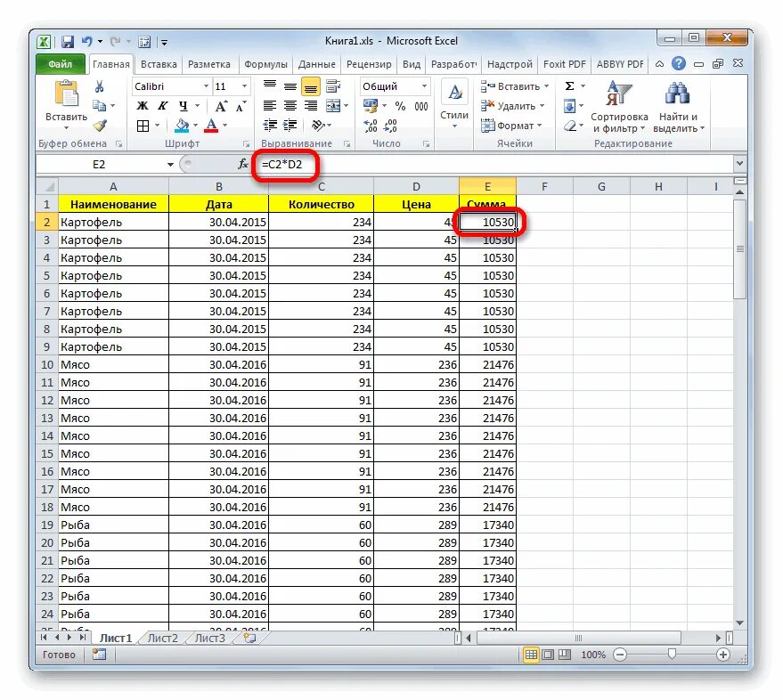
Task: Open the Общий number format dropdown
Action: 424,86
